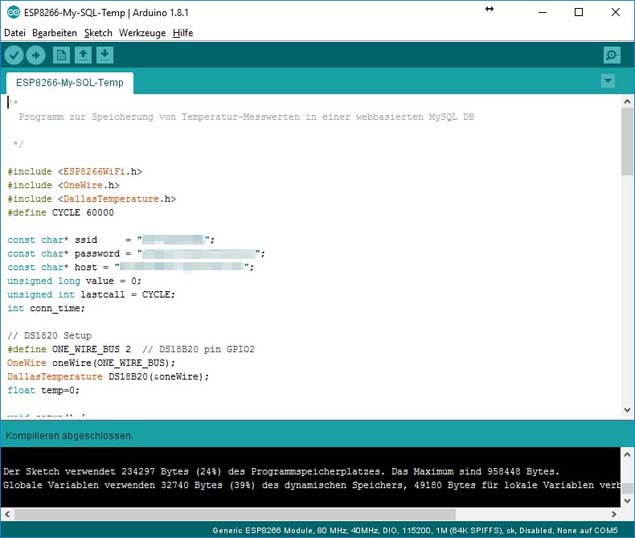
Task: Click the 'Der Sketch verwendet 234297 Bytes' console line
Action: click(x=281, y=472)
